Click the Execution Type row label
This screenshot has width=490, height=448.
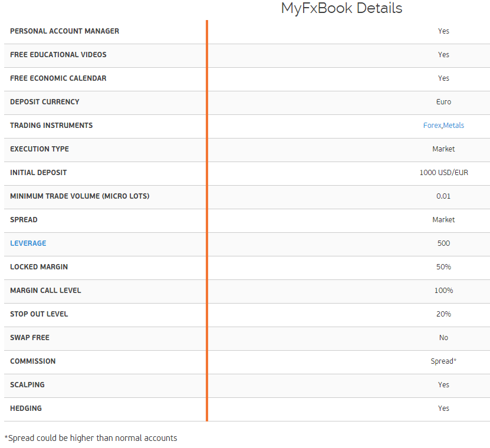(40, 149)
